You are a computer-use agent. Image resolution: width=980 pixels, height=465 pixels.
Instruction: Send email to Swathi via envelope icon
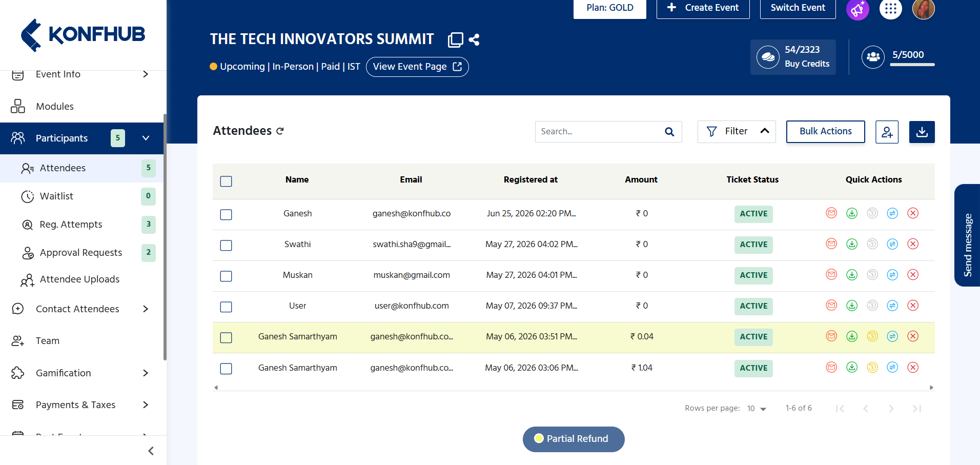pyautogui.click(x=831, y=244)
